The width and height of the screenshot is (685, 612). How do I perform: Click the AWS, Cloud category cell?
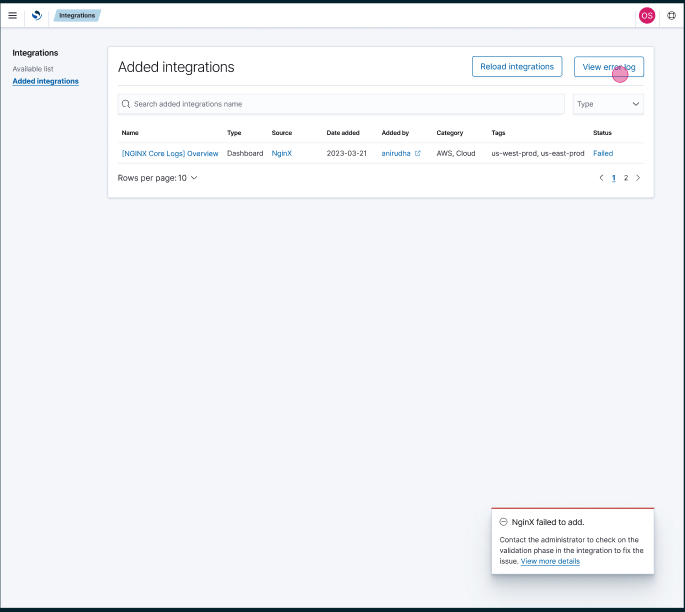pos(456,153)
